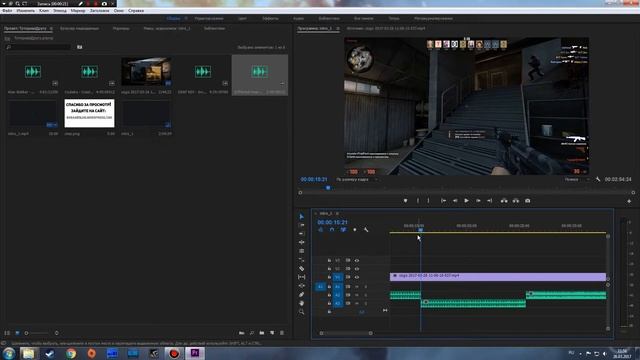Go to In point
This screenshot has height=360, width=640.
(x=443, y=201)
